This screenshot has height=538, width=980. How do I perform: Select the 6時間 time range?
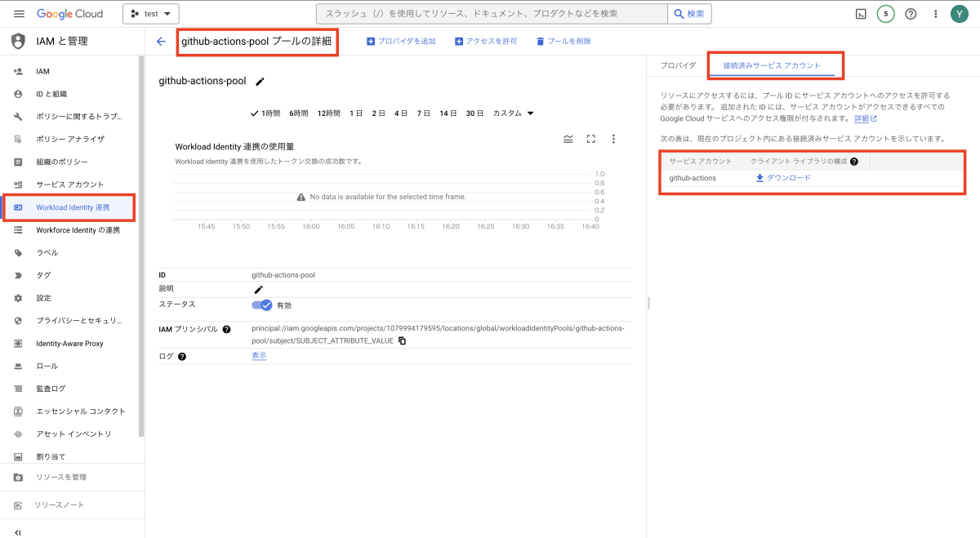[x=299, y=113]
